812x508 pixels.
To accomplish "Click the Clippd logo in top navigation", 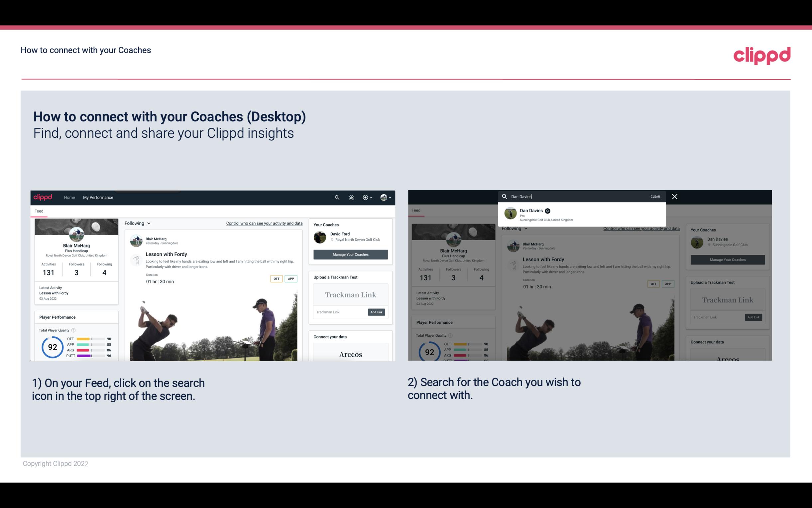I will pos(762,55).
